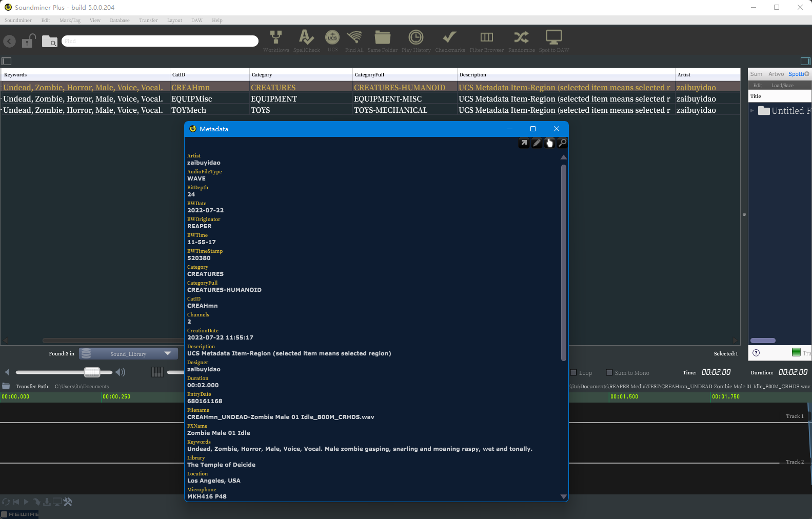Viewport: 812px width, 519px height.
Task: Click the folder search icon beside the Find field
Action: [50, 41]
